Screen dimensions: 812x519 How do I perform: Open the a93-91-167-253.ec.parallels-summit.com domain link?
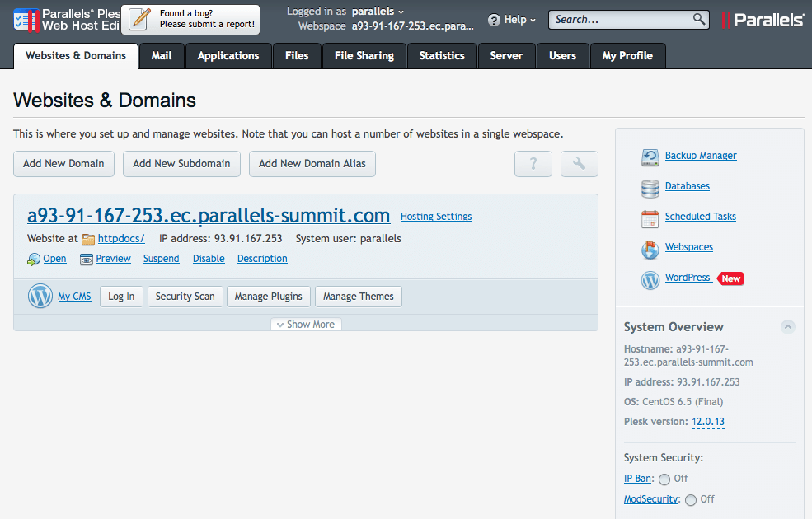[209, 215]
